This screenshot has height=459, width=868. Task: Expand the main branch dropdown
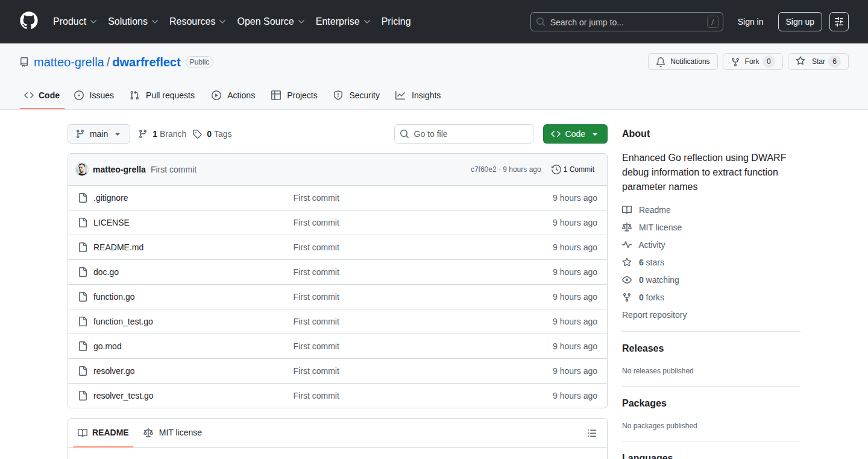click(x=99, y=134)
